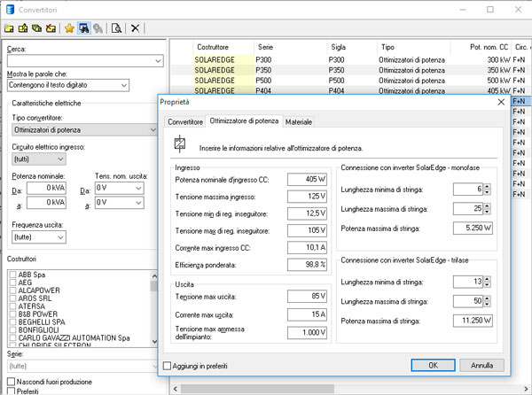Image resolution: width=532 pixels, height=395 pixels.
Task: Tick the Preferiti checkbox
Action: pyautogui.click(x=12, y=391)
